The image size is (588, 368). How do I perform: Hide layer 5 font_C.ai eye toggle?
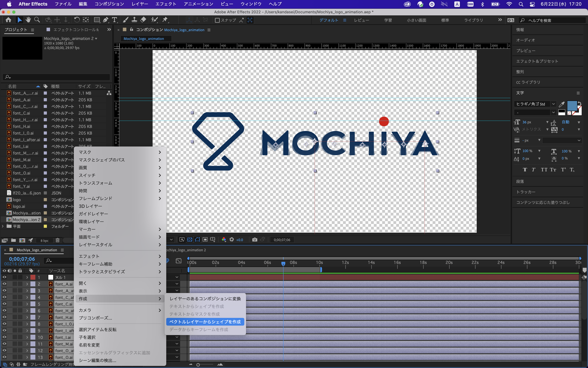click(4, 304)
